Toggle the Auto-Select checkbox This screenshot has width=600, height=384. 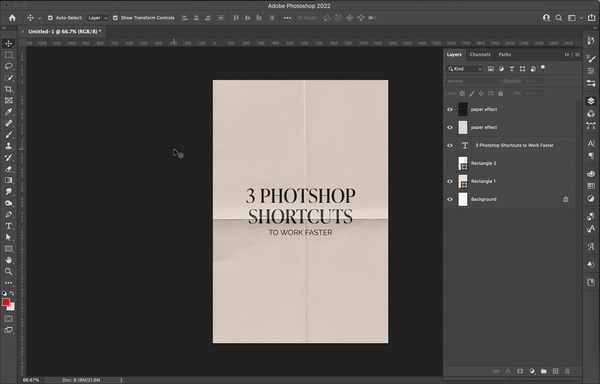50,18
